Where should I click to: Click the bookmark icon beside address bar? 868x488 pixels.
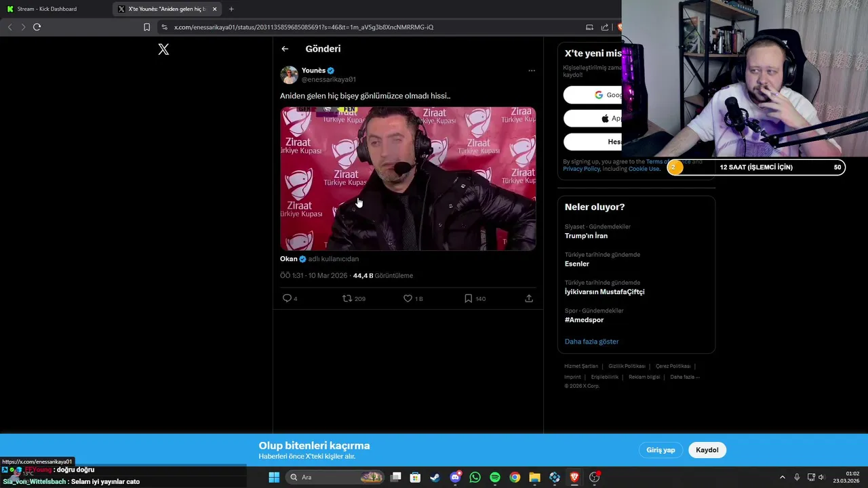point(146,27)
